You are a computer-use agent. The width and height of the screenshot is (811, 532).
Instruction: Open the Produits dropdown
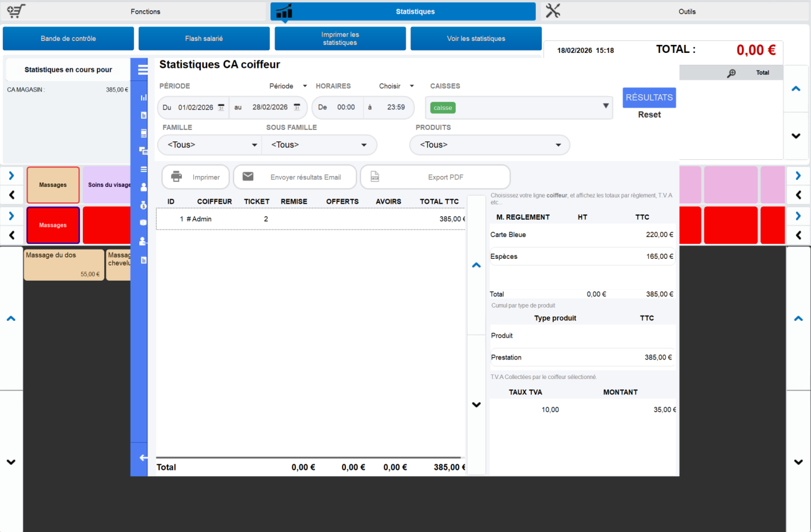[x=489, y=145]
